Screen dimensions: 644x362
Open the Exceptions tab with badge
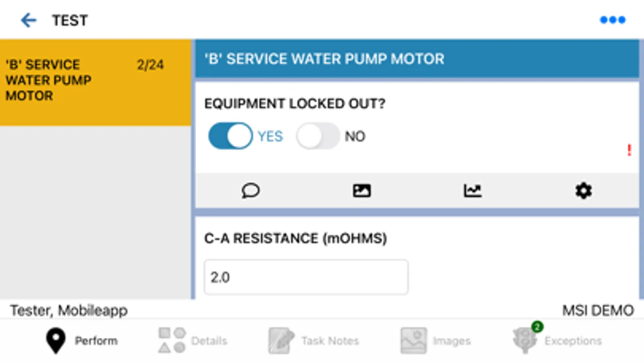tap(557, 341)
